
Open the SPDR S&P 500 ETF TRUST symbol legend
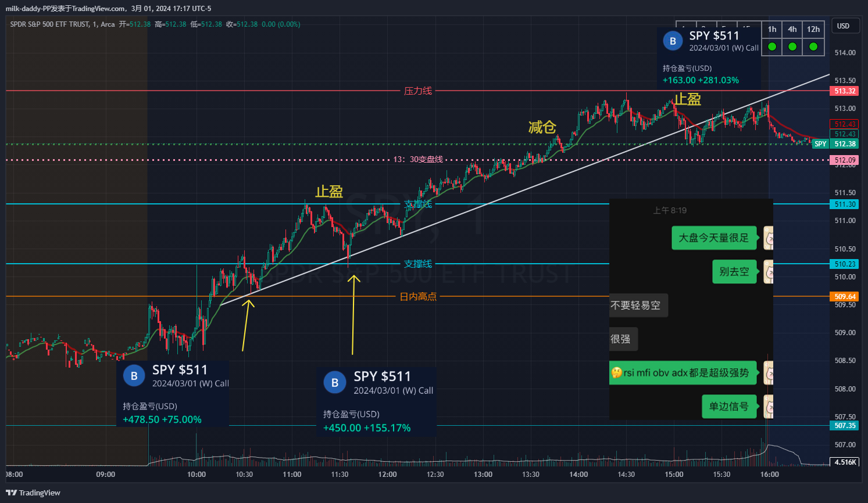tap(62, 24)
